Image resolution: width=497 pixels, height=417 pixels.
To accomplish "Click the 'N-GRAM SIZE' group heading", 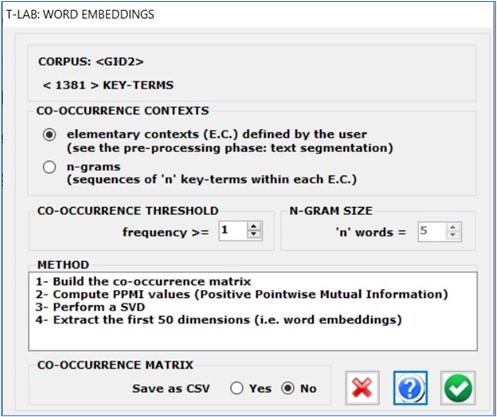I will tap(331, 211).
